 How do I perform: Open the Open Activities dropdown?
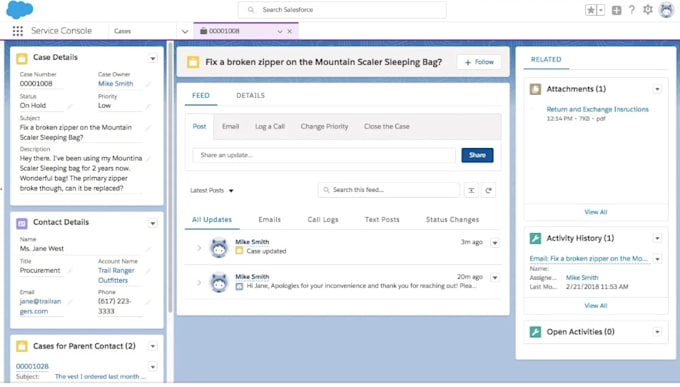657,332
